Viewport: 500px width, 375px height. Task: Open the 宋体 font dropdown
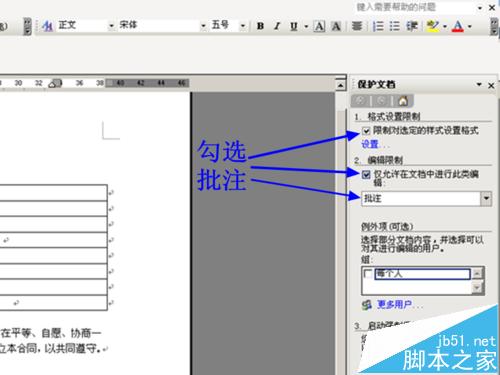pyautogui.click(x=203, y=26)
